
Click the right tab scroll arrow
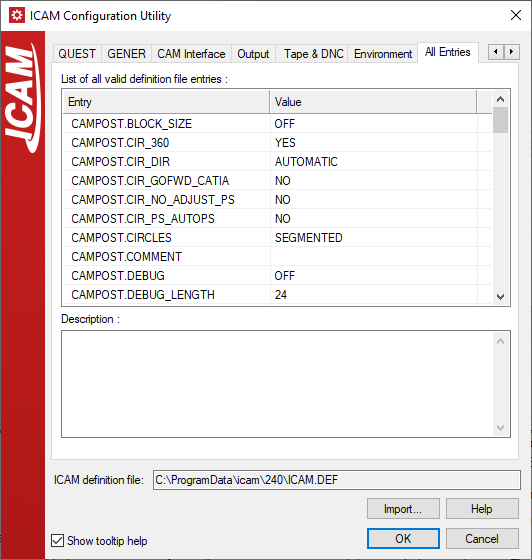click(x=511, y=52)
